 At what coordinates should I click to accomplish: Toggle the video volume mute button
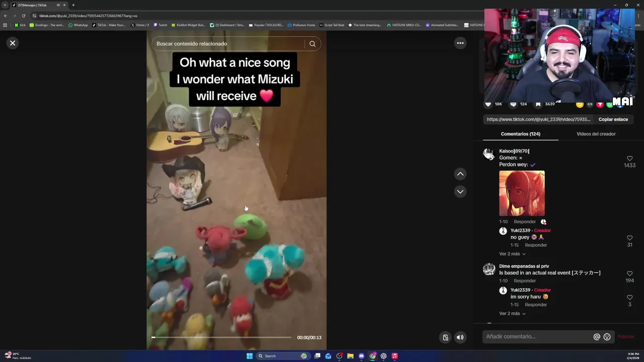(460, 337)
